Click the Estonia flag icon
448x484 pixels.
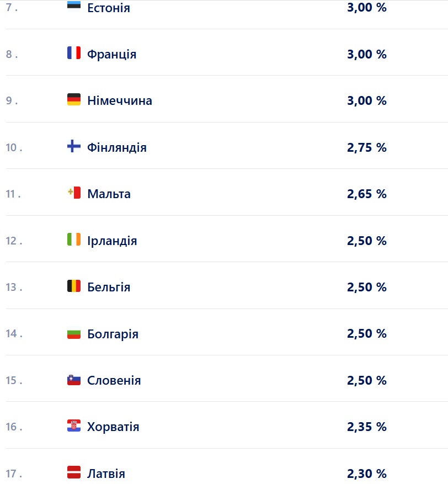[74, 6]
